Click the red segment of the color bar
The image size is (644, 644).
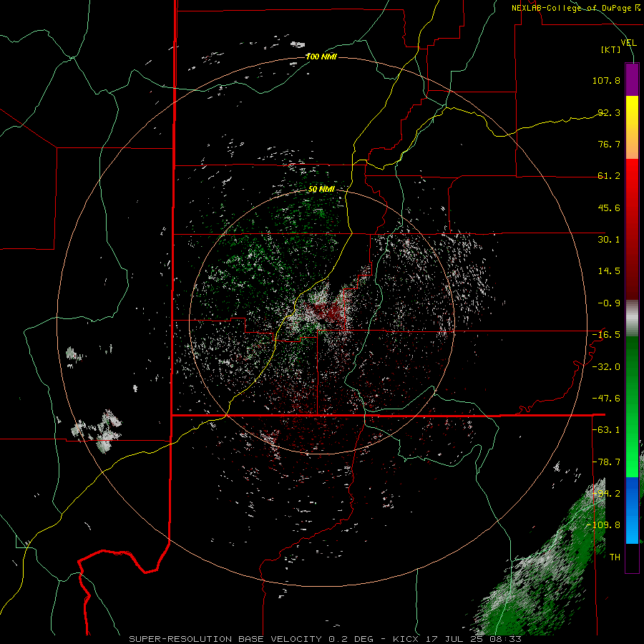coord(632,229)
